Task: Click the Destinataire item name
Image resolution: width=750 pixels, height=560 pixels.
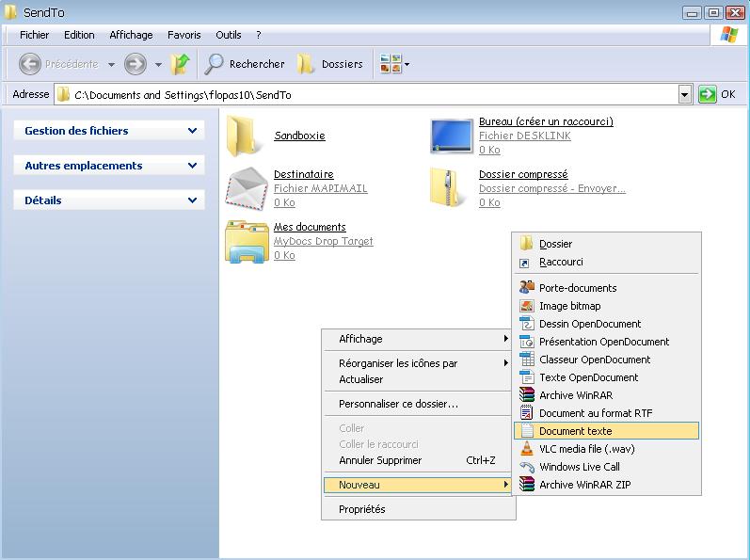Action: pyautogui.click(x=304, y=174)
